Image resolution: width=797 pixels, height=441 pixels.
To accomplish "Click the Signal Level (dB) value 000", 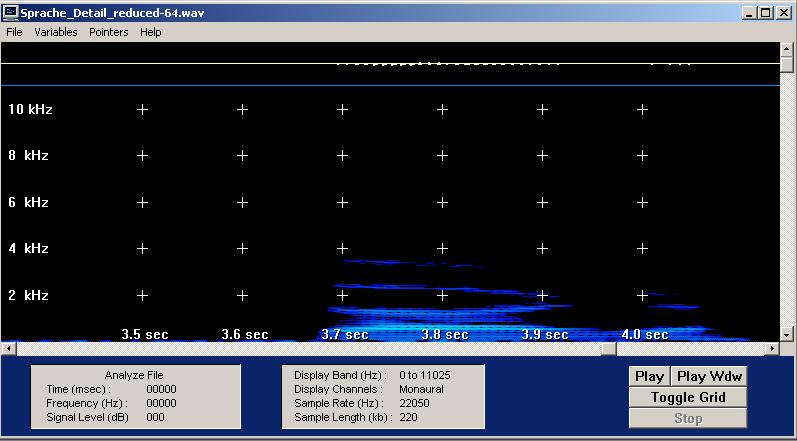I will pos(155,417).
